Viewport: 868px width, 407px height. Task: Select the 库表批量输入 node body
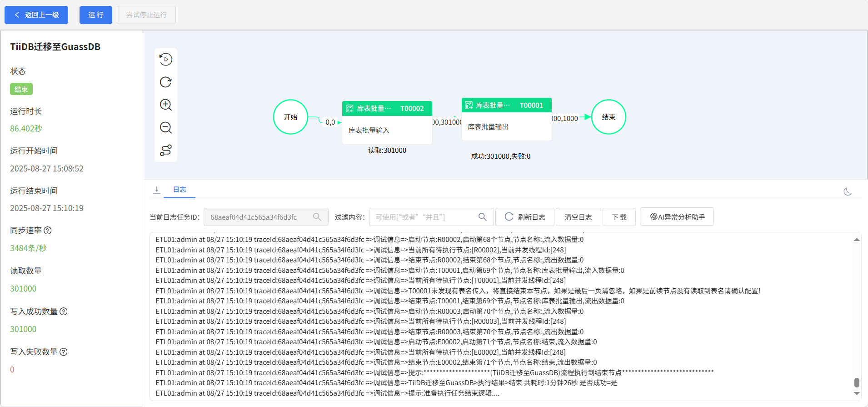tap(387, 131)
